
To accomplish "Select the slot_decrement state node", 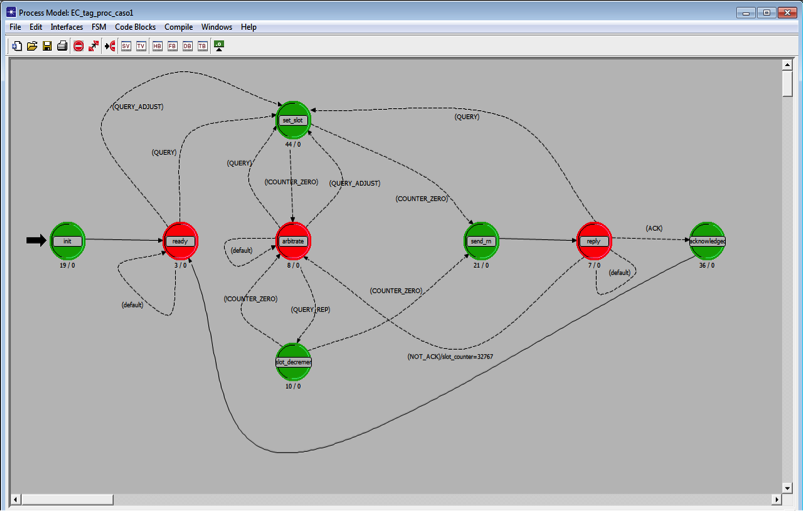I will click(x=293, y=362).
